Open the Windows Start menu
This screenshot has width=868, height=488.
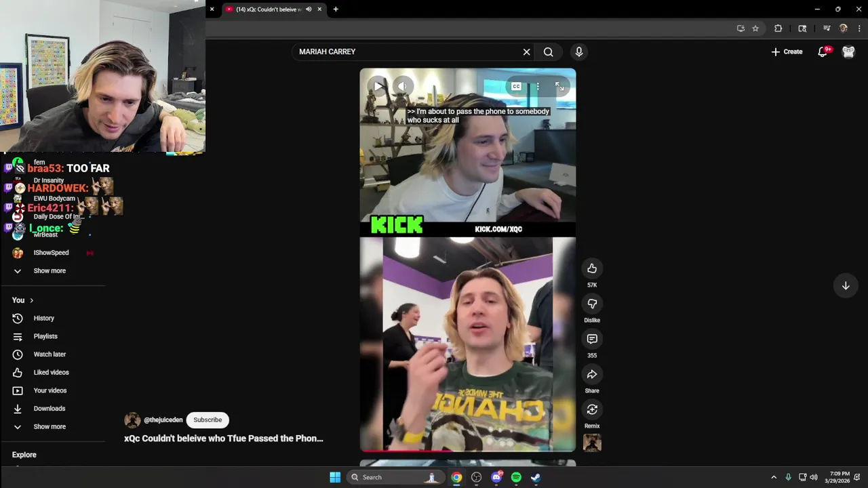335,477
